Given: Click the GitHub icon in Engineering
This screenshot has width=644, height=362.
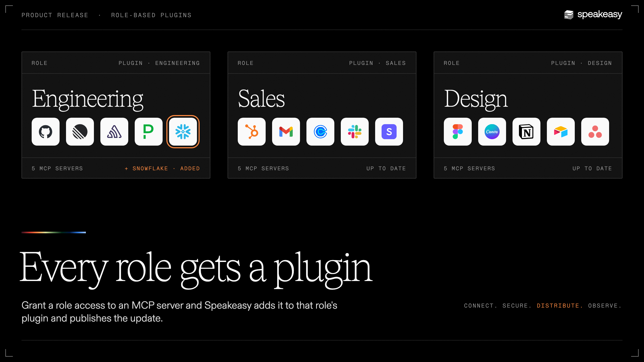Looking at the screenshot, I should pyautogui.click(x=46, y=132).
